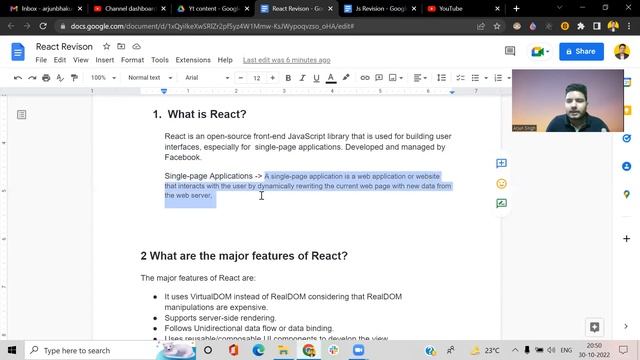Insert a checklist from the toolbar
The width and height of the screenshot is (640, 360).
coord(460,78)
